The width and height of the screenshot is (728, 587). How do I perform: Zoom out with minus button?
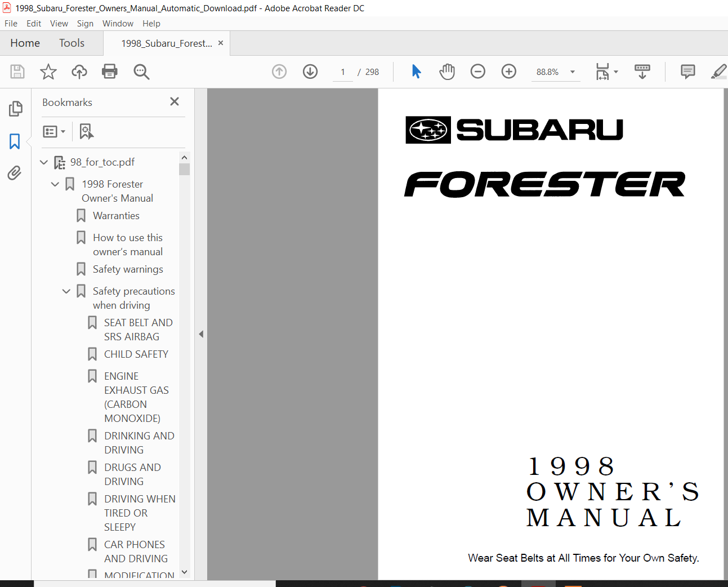click(x=478, y=72)
